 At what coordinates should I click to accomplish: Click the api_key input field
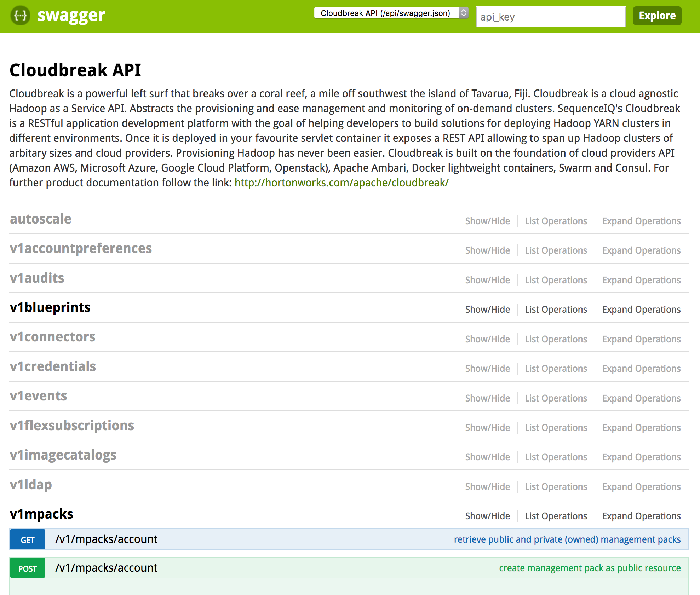(x=551, y=17)
